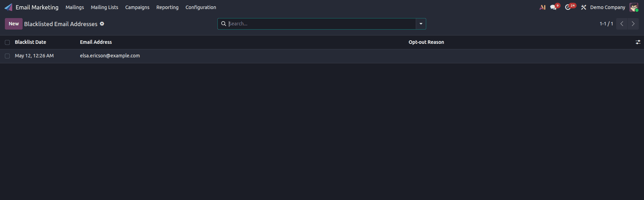Open activities clock icon showing 24
644x200 pixels.
click(570, 7)
